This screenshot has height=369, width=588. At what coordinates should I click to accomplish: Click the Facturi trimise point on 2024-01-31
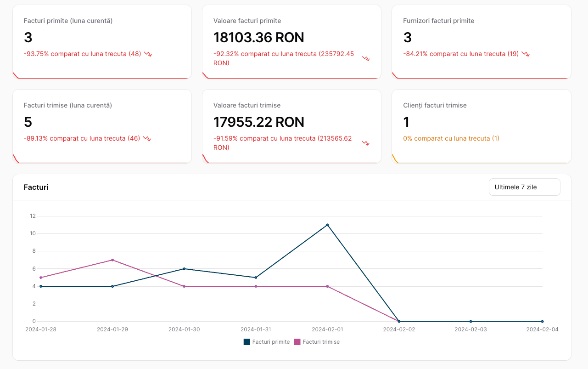click(256, 286)
